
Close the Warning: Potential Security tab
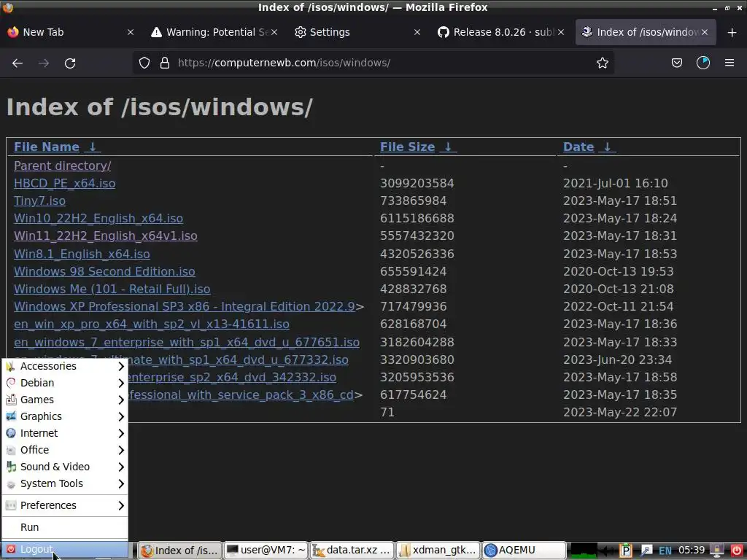[274, 32]
